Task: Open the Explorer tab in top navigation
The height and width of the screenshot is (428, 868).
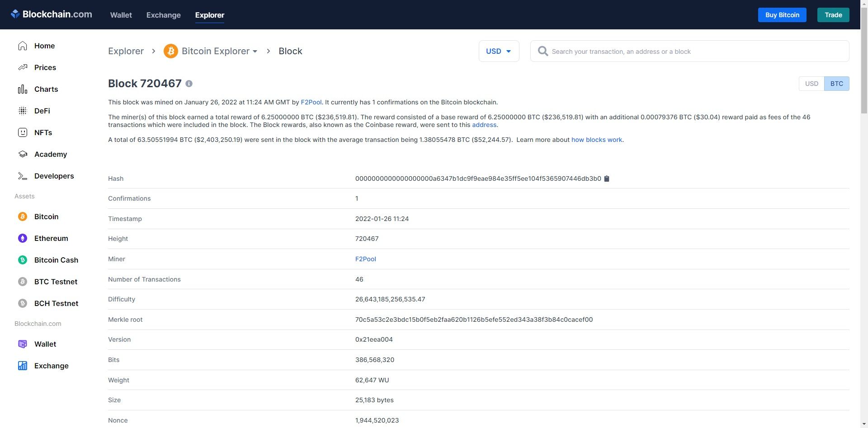Action: point(210,15)
